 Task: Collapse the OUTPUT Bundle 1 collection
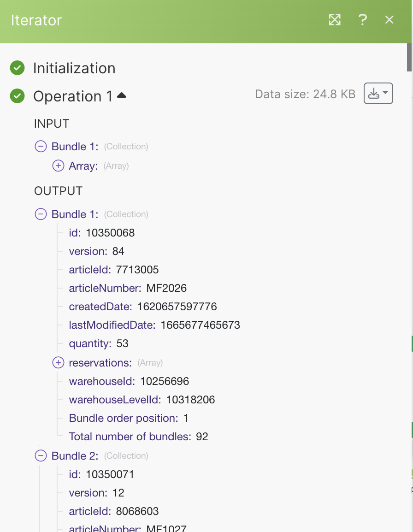(x=41, y=214)
